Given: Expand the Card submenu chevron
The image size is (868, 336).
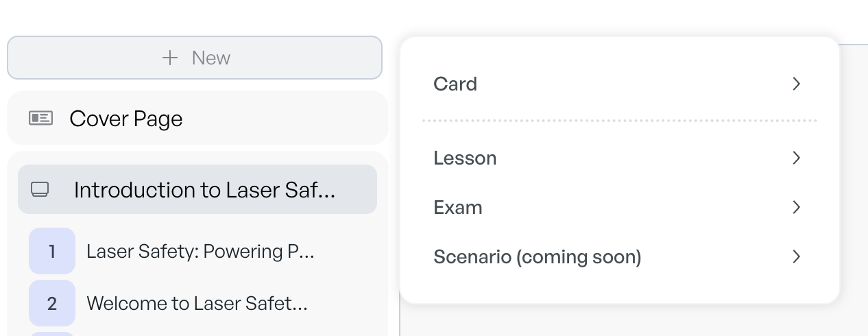Looking at the screenshot, I should click(x=796, y=84).
